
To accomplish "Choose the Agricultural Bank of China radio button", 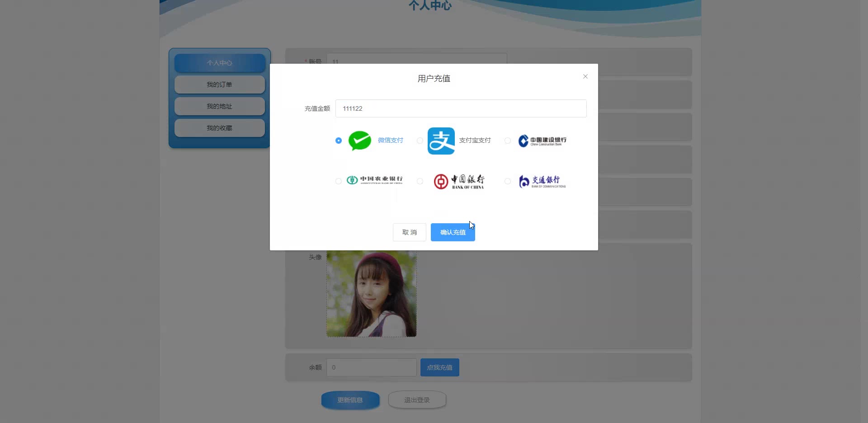I will 339,181.
